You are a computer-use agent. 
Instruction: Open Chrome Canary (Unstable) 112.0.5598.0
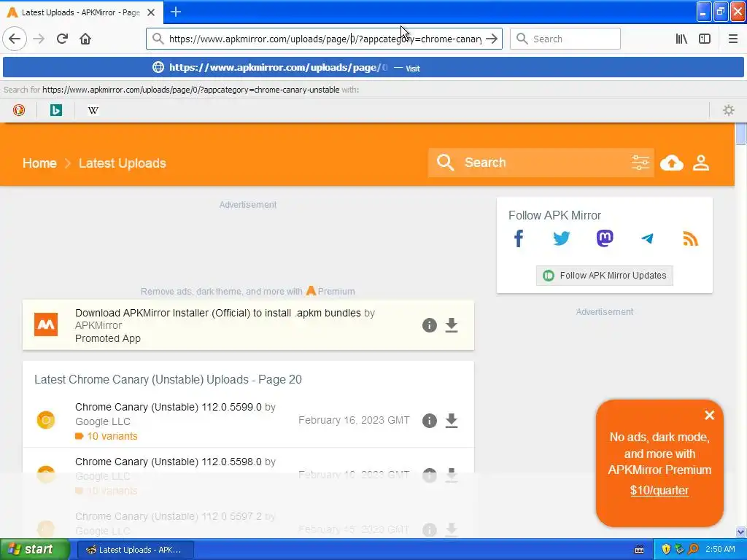point(169,462)
